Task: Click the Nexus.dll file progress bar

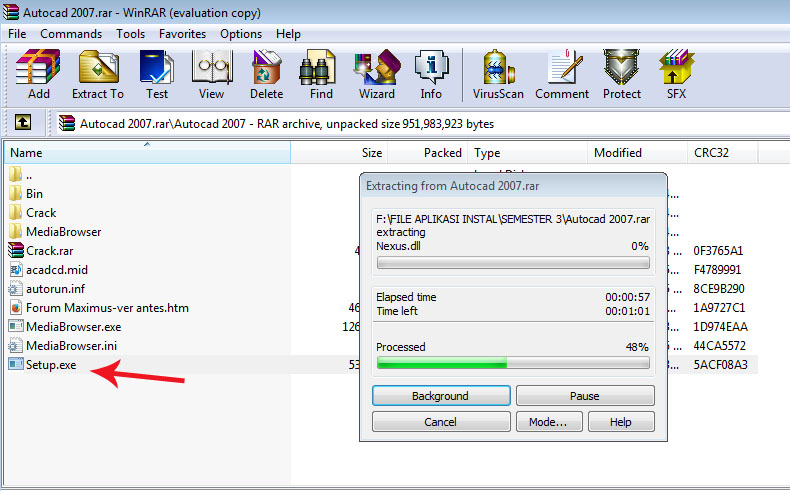Action: coord(513,262)
